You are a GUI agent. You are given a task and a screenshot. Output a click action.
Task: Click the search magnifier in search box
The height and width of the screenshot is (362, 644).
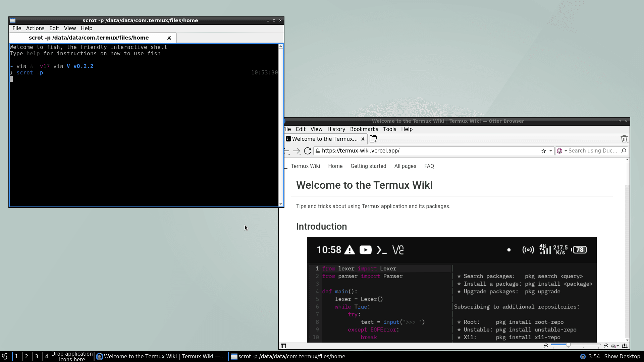tap(624, 151)
